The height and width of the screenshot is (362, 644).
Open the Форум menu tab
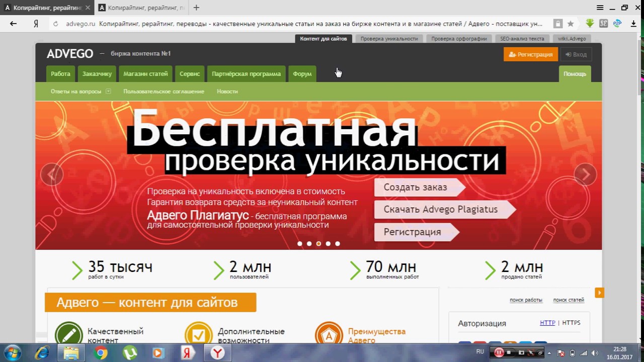[302, 74]
